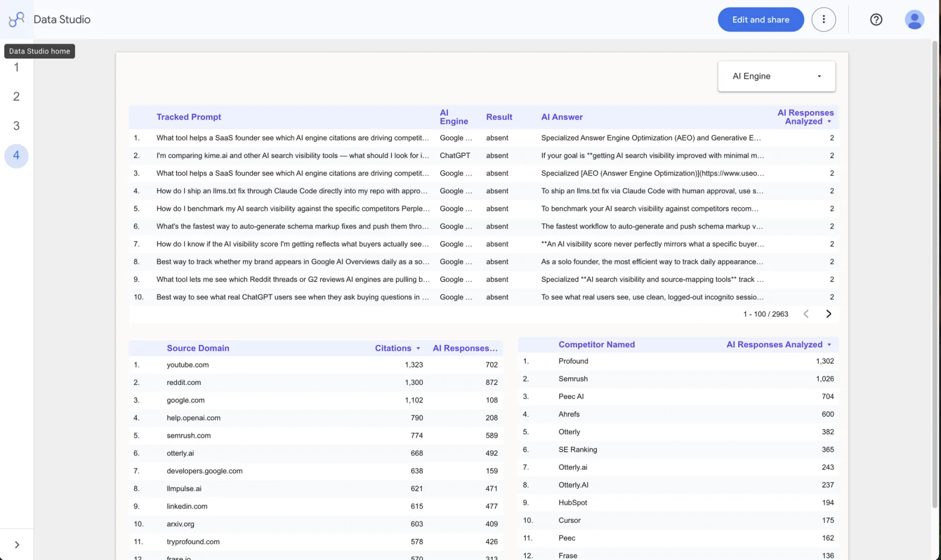Image resolution: width=941 pixels, height=560 pixels.
Task: Select Cursor competitor row
Action: pyautogui.click(x=678, y=520)
